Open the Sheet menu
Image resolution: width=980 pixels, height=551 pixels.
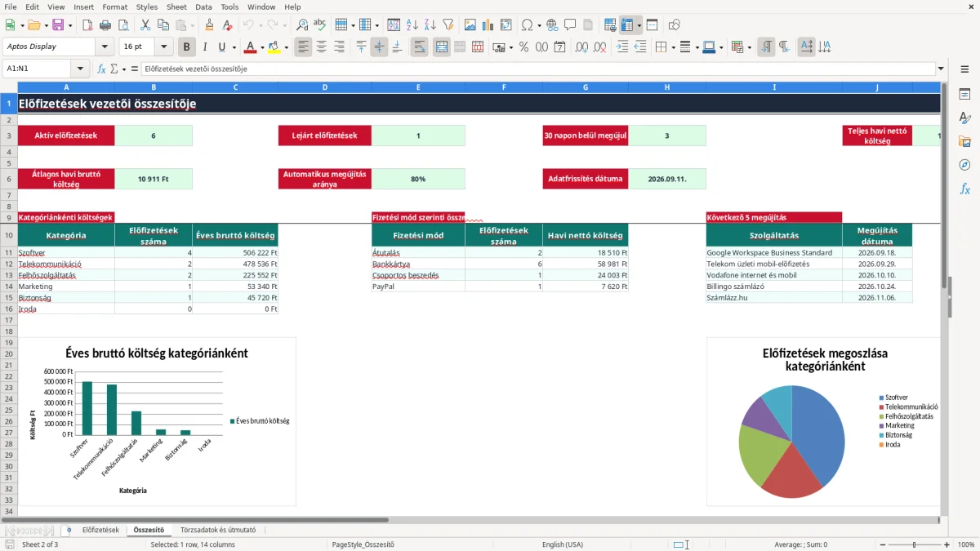176,7
